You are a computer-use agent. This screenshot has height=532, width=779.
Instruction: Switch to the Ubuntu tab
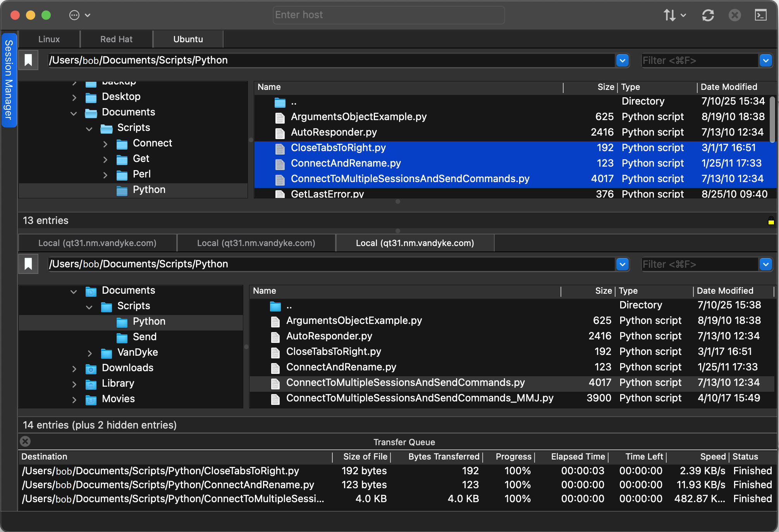pos(188,39)
